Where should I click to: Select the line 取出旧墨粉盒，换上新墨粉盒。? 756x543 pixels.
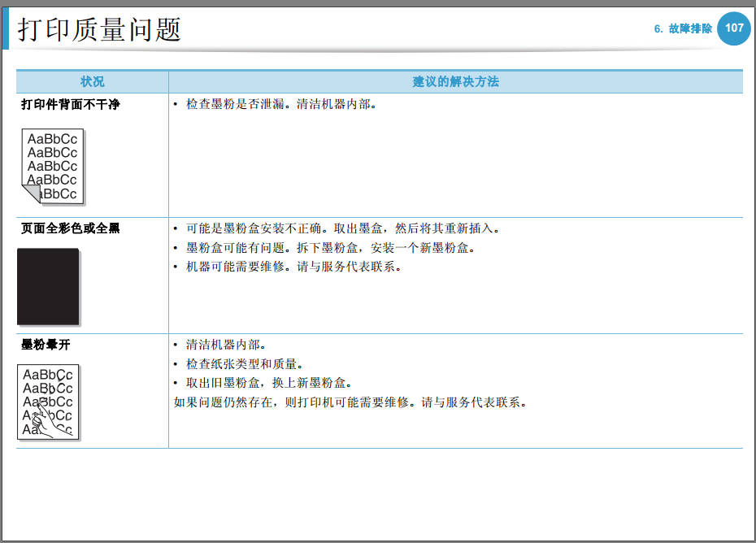point(269,383)
